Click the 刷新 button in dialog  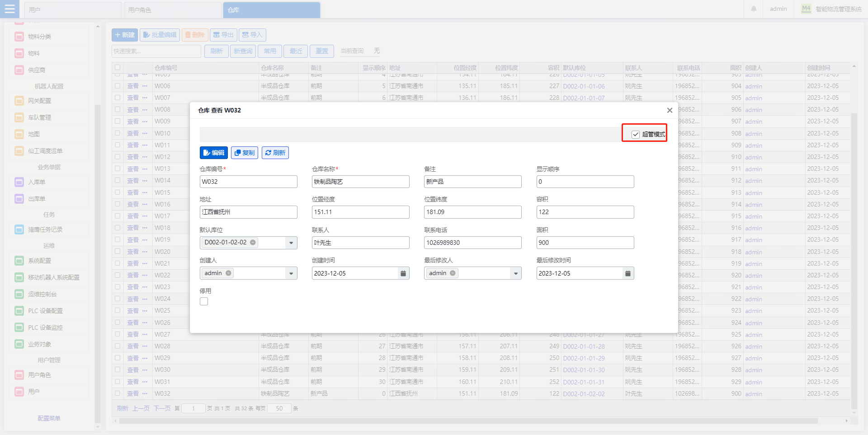tap(275, 153)
